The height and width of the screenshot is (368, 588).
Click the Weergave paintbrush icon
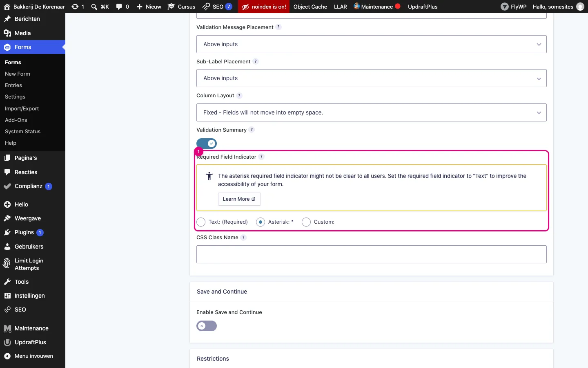coord(7,218)
